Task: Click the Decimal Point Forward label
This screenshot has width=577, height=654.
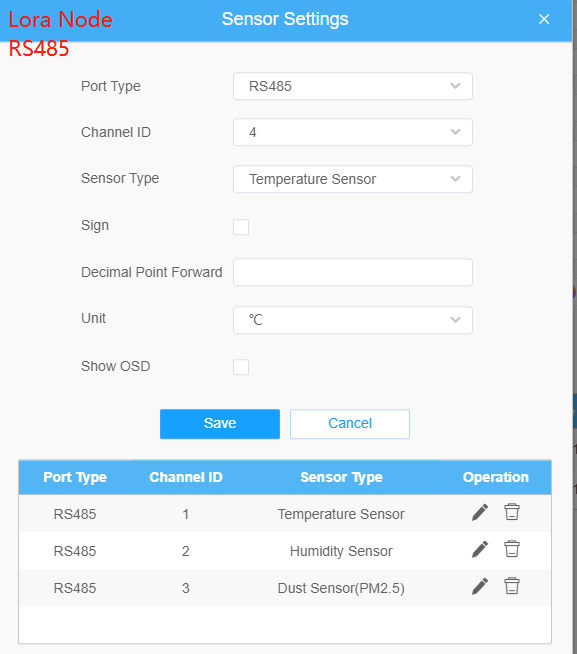Action: click(x=151, y=272)
